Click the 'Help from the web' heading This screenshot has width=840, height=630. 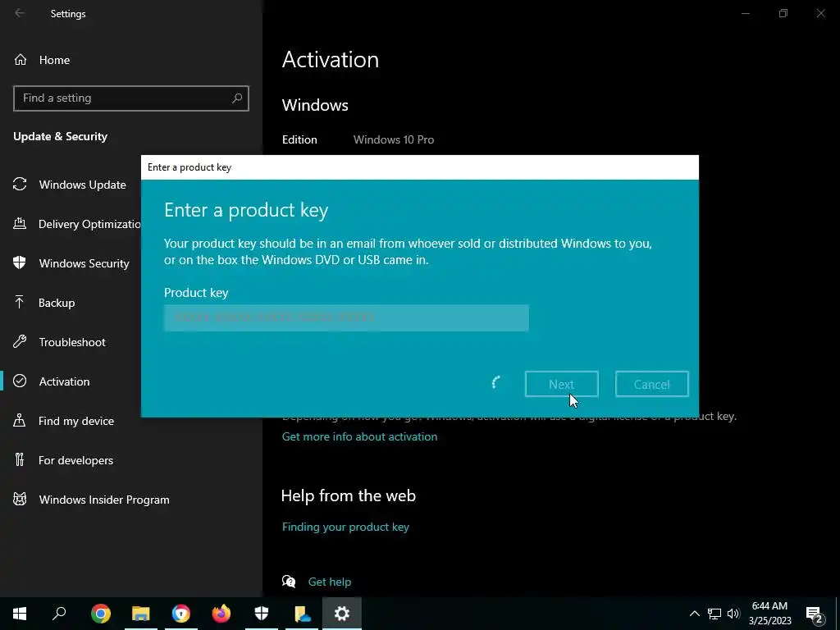[348, 495]
